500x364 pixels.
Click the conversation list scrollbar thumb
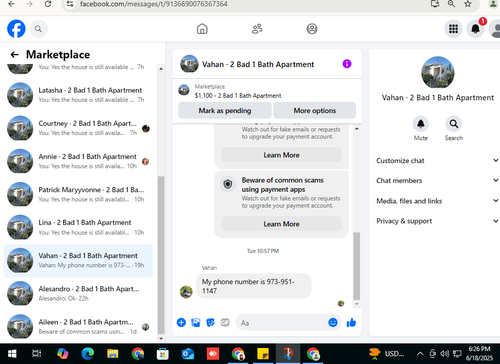click(x=161, y=255)
